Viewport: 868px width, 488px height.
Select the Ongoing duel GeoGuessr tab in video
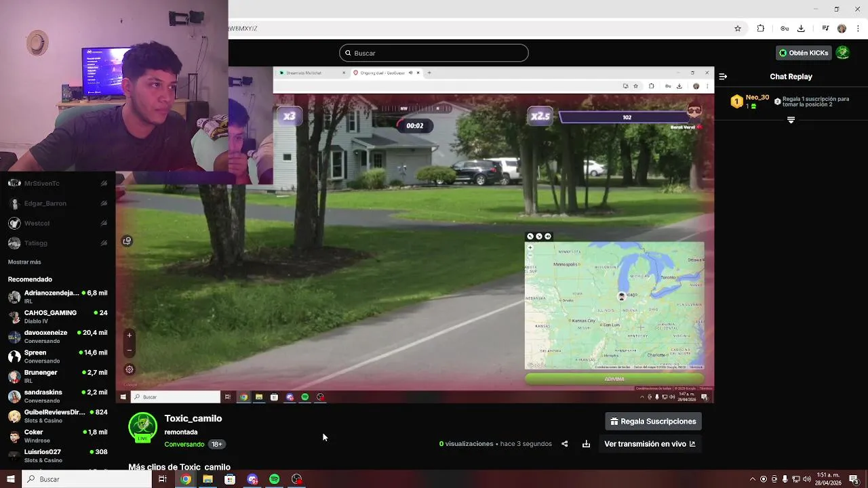point(385,73)
